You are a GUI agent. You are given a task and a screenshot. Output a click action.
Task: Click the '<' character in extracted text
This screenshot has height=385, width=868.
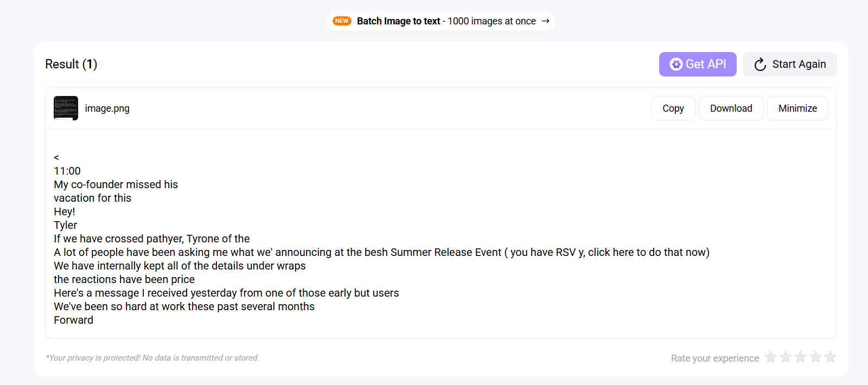(x=56, y=157)
